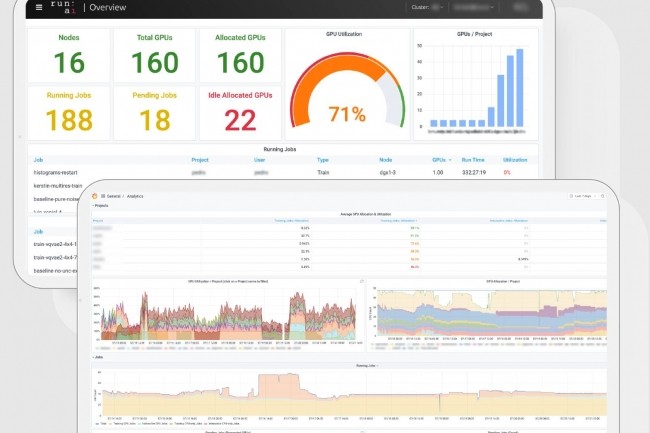This screenshot has height=433, width=650.
Task: Sort analytics table by Project column
Action: click(x=98, y=220)
